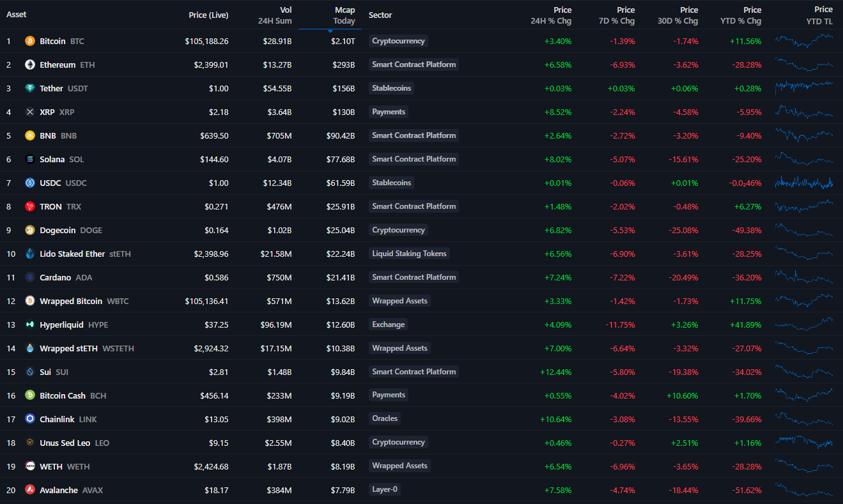Screen dimensions: 843x504
Task: Click Avalanche's Layer-0 sector tag
Action: pos(386,489)
